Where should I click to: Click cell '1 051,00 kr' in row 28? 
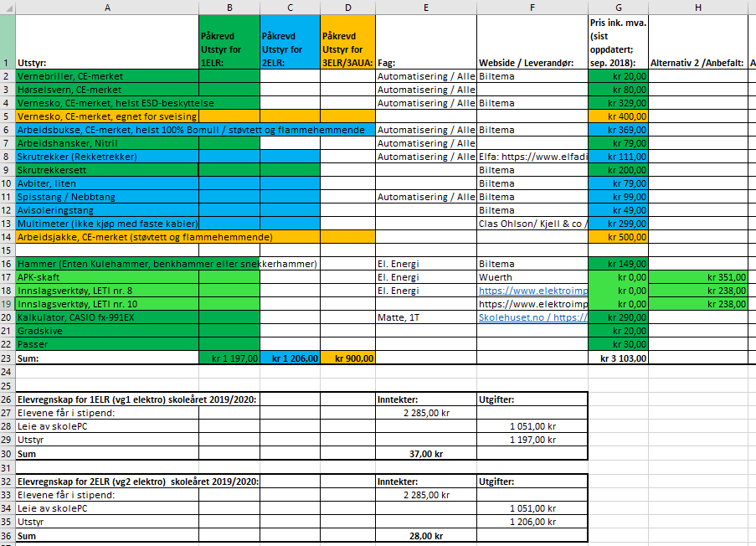[532, 426]
